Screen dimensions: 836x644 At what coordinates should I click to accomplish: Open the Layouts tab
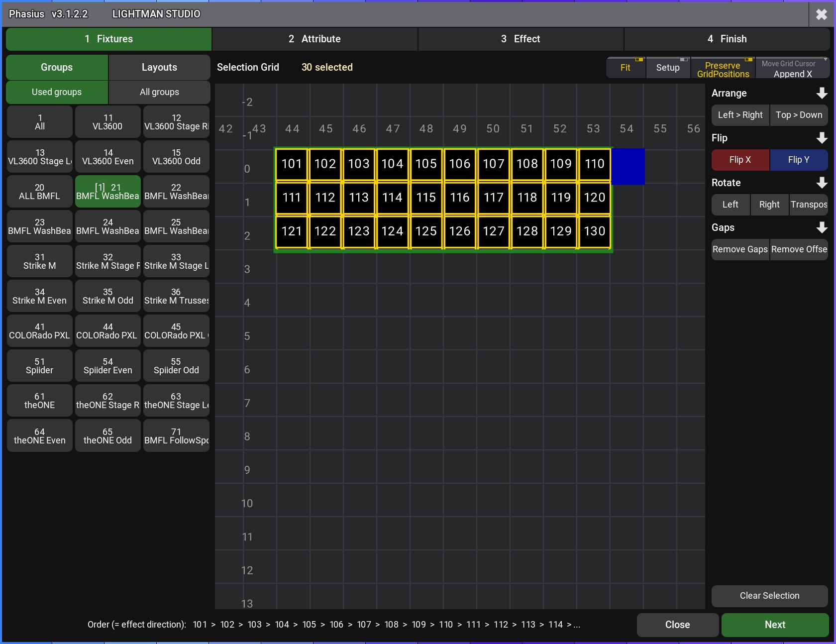click(159, 67)
